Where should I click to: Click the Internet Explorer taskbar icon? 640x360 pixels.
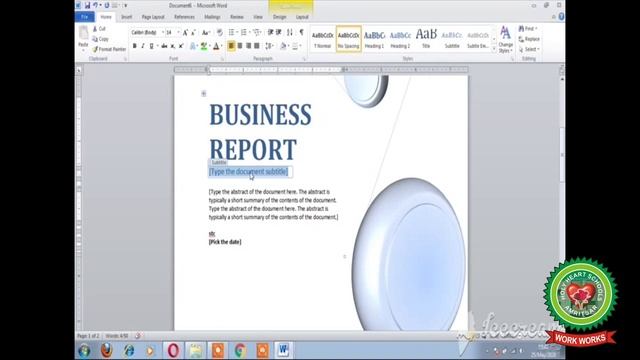(x=129, y=350)
